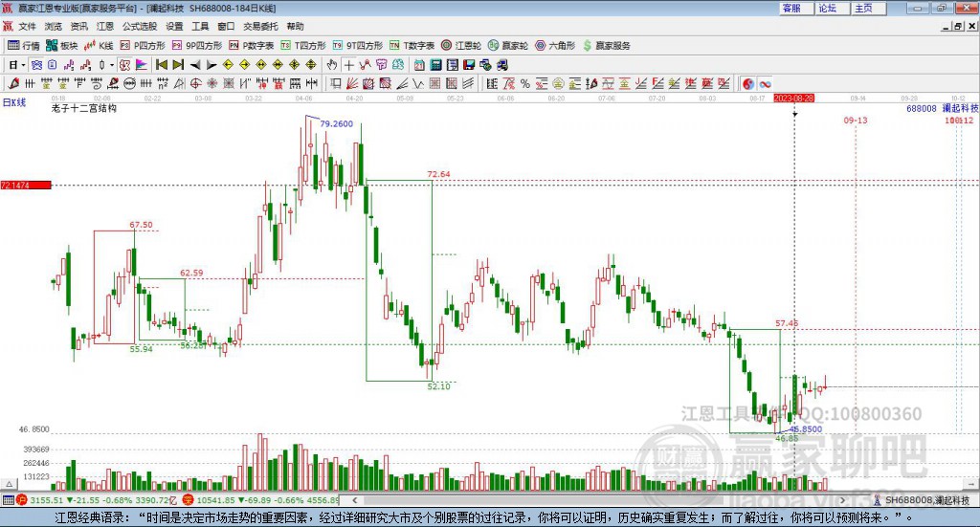
Task: Open the T数字表 time table
Action: [412, 46]
